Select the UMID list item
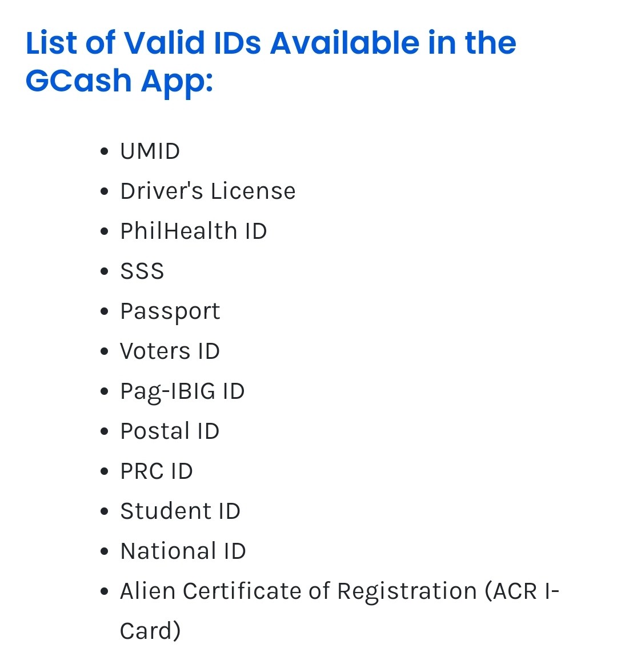 pyautogui.click(x=150, y=151)
